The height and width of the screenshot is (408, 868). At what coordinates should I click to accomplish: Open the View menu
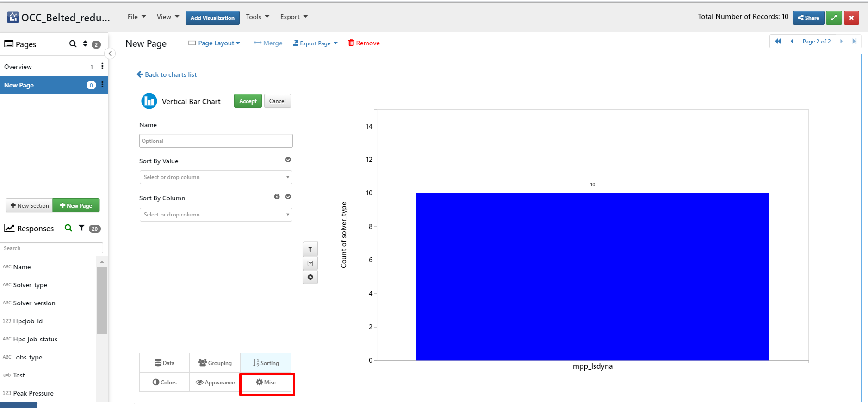pos(168,17)
